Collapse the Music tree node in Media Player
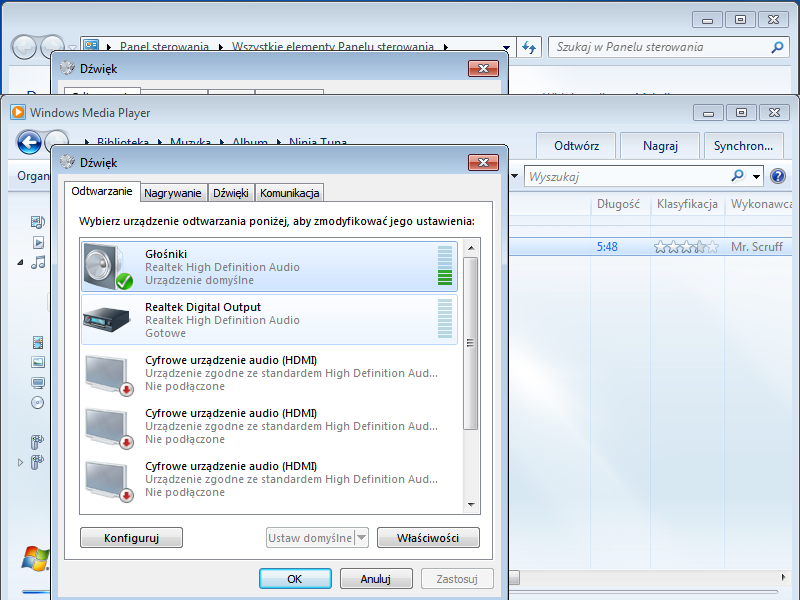Image resolution: width=800 pixels, height=600 pixels. pyautogui.click(x=20, y=263)
